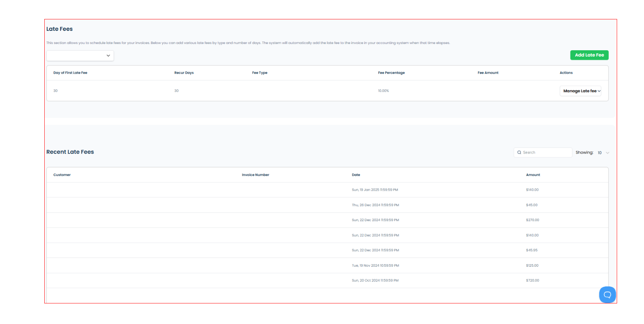The height and width of the screenshot is (324, 644).
Task: Select the row dated Thu, 26 Dec 2024
Action: 328,205
